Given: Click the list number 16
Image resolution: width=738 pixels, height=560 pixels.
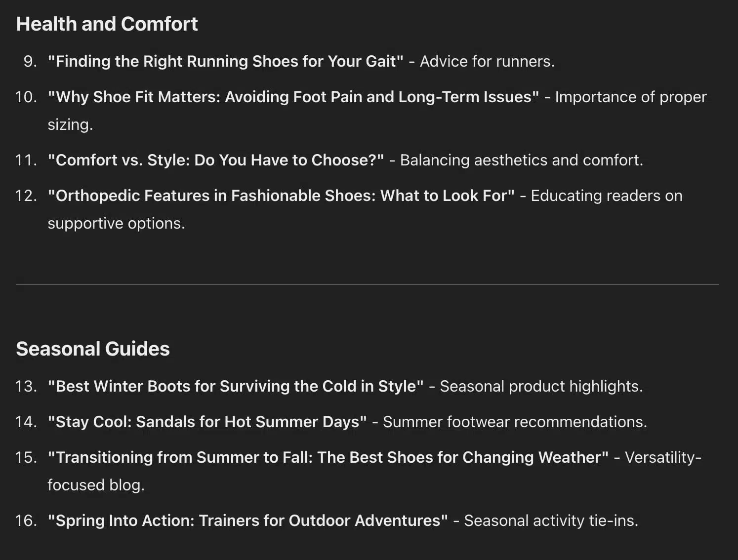Looking at the screenshot, I should coord(26,520).
